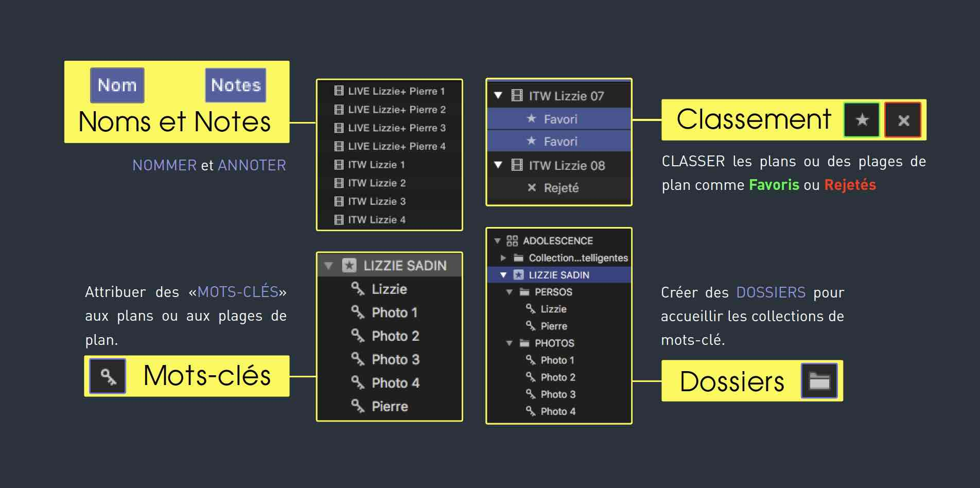Viewport: 980px width, 488px height.
Task: Collapse the PHOTOS folder
Action: pyautogui.click(x=509, y=343)
